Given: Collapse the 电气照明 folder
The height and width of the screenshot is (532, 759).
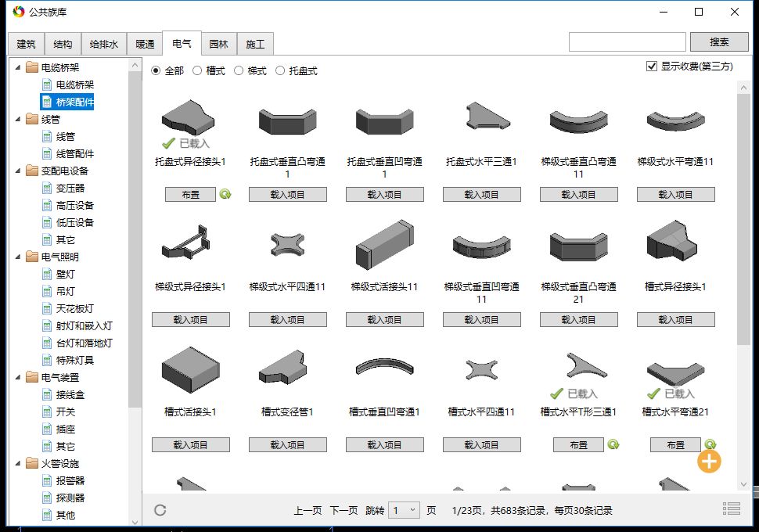Looking at the screenshot, I should tap(18, 257).
